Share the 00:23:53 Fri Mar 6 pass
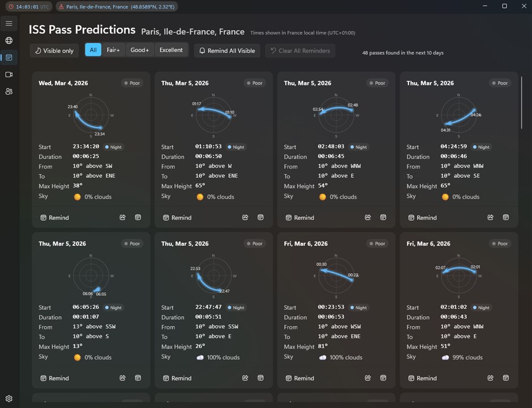This screenshot has width=532, height=408. point(368,378)
